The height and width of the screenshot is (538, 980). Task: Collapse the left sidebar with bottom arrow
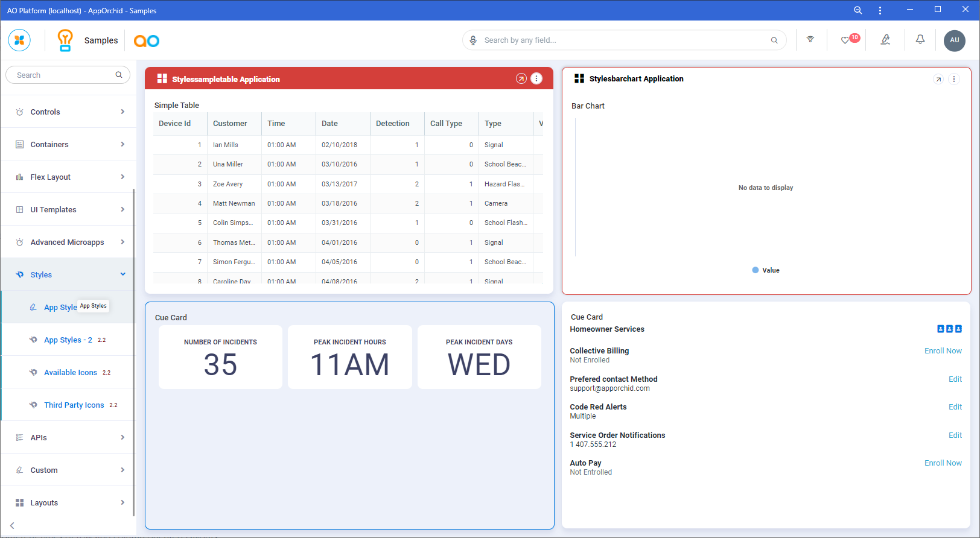tap(12, 526)
